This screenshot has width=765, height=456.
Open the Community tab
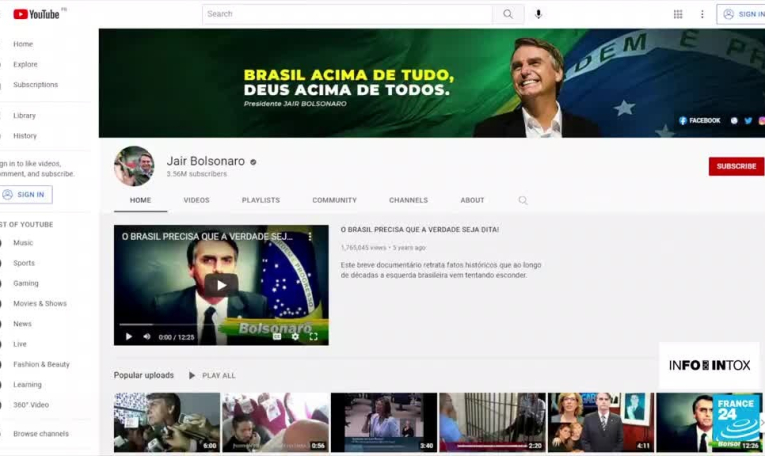(334, 200)
